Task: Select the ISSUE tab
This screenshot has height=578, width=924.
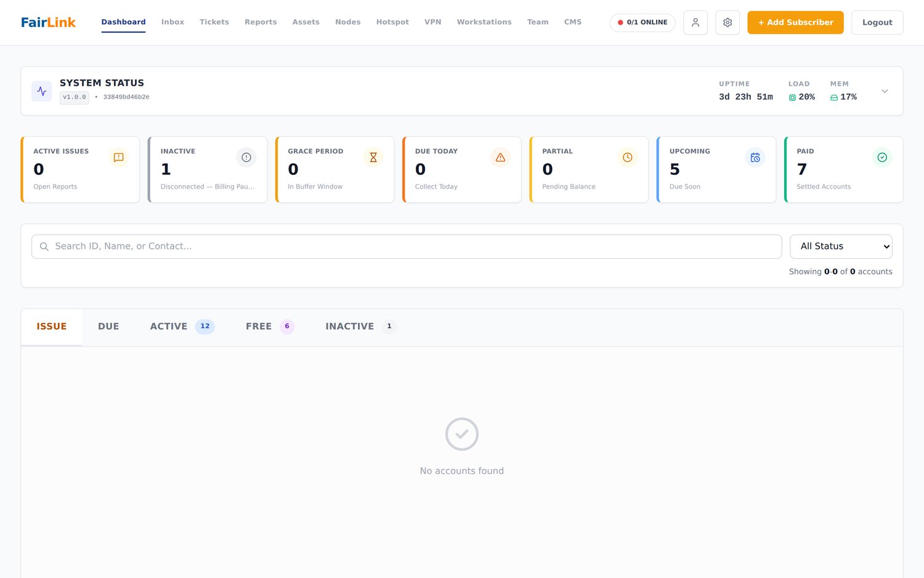Action: [x=52, y=327]
